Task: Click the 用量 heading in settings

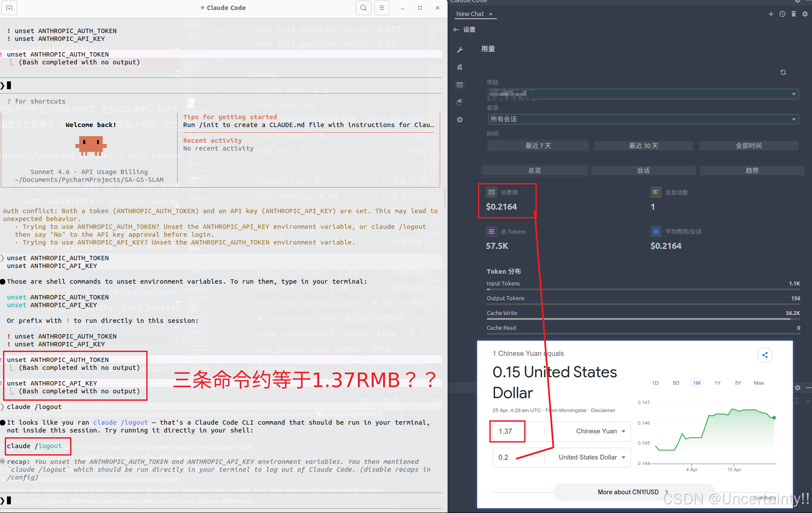Action: (x=488, y=49)
